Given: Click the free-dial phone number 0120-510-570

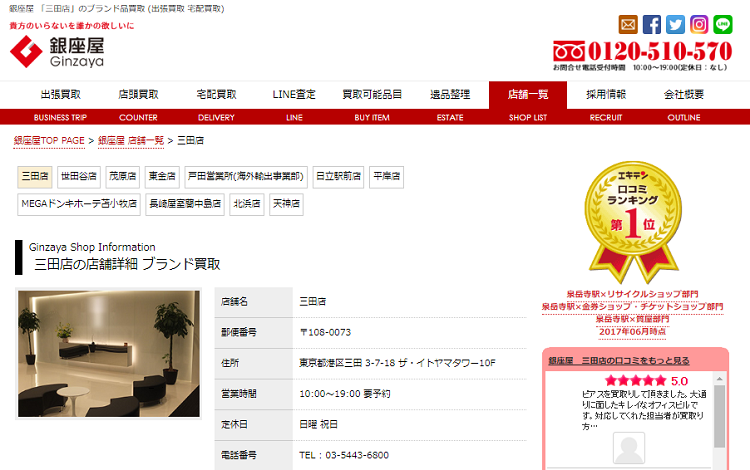Looking at the screenshot, I should (642, 51).
